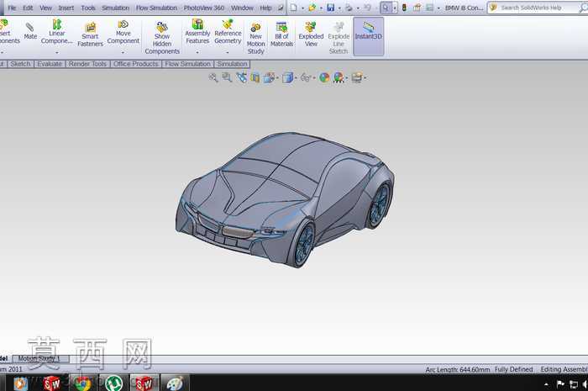Open Paint from the taskbar
This screenshot has width=588, height=391.
pos(175,383)
